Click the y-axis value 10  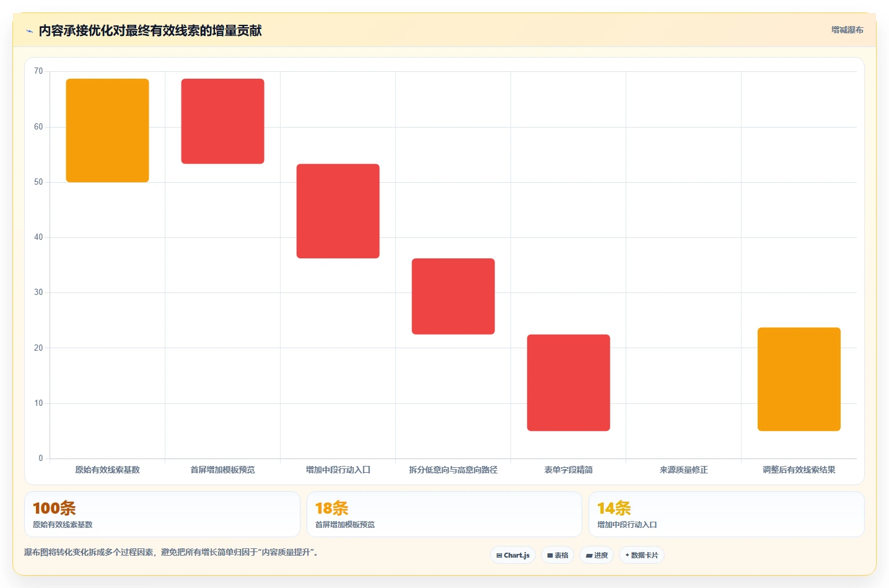pyautogui.click(x=38, y=403)
